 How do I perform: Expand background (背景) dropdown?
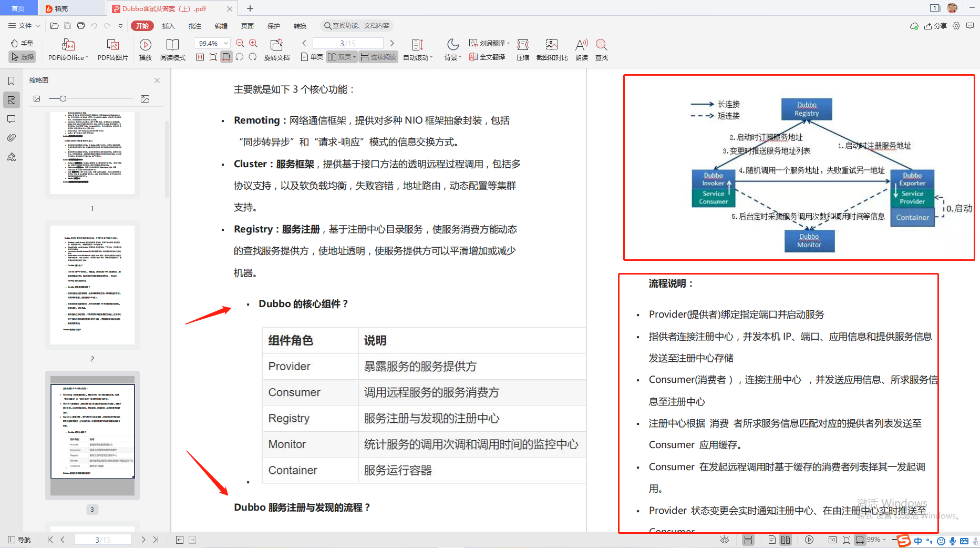(x=460, y=57)
